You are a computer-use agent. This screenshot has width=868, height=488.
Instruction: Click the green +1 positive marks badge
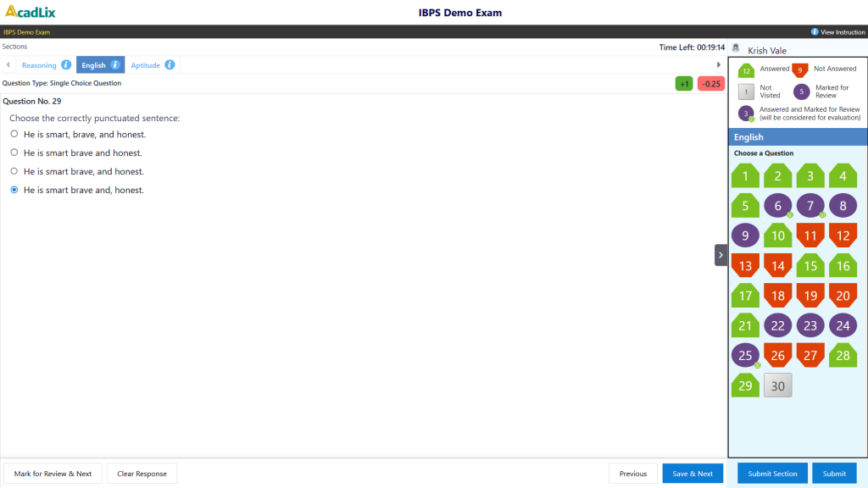pyautogui.click(x=684, y=83)
